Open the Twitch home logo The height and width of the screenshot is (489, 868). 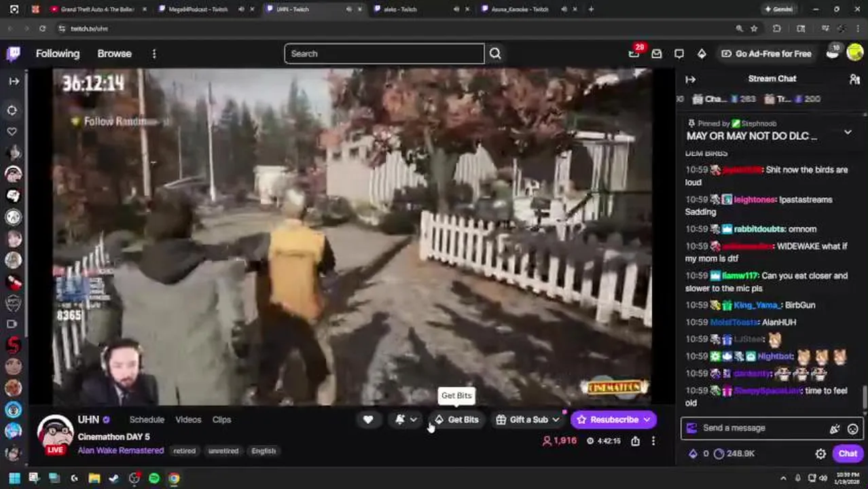coord(14,54)
